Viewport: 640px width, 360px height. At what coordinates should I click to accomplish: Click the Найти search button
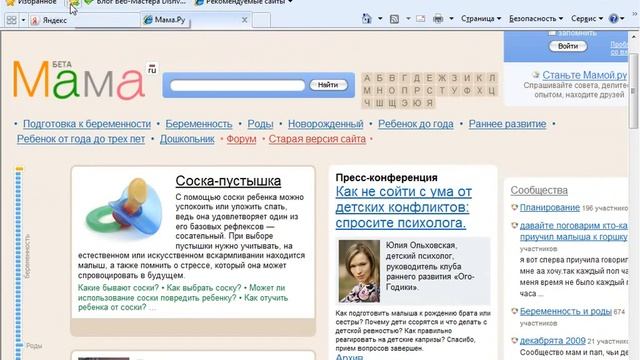pyautogui.click(x=328, y=85)
